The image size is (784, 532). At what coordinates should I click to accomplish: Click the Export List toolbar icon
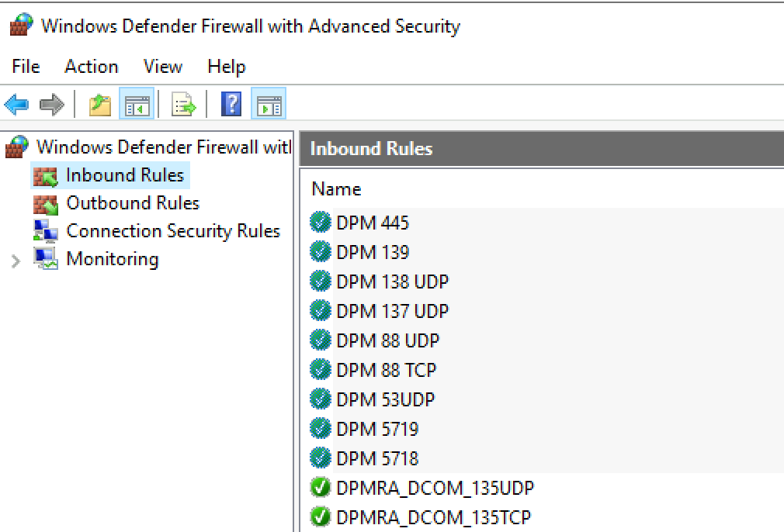pyautogui.click(x=184, y=105)
